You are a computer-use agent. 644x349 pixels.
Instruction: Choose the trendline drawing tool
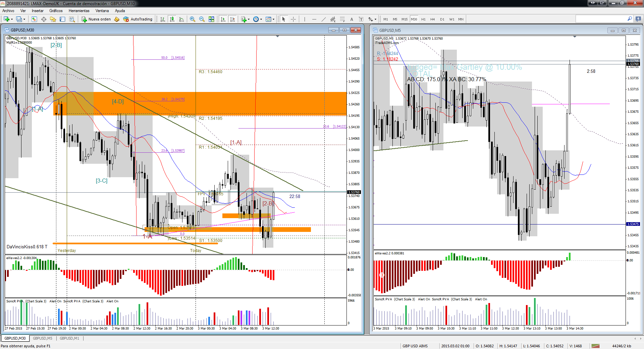point(323,19)
